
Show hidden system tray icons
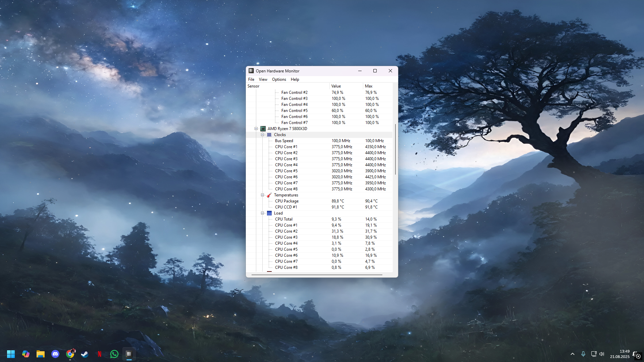point(573,354)
